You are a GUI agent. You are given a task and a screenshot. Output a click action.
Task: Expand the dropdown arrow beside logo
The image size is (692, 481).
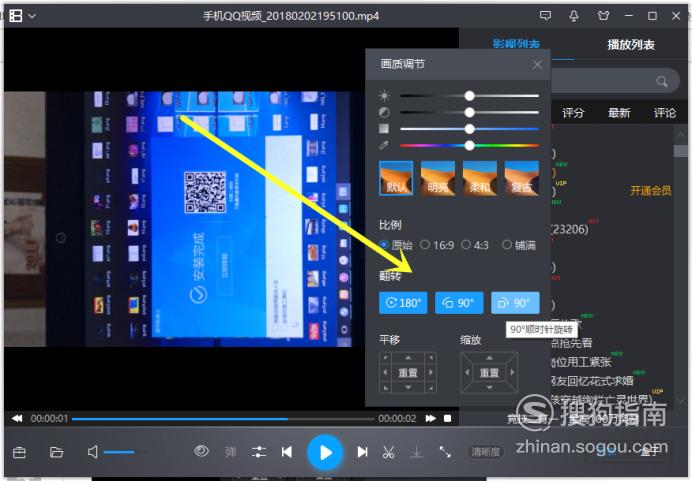pos(32,16)
